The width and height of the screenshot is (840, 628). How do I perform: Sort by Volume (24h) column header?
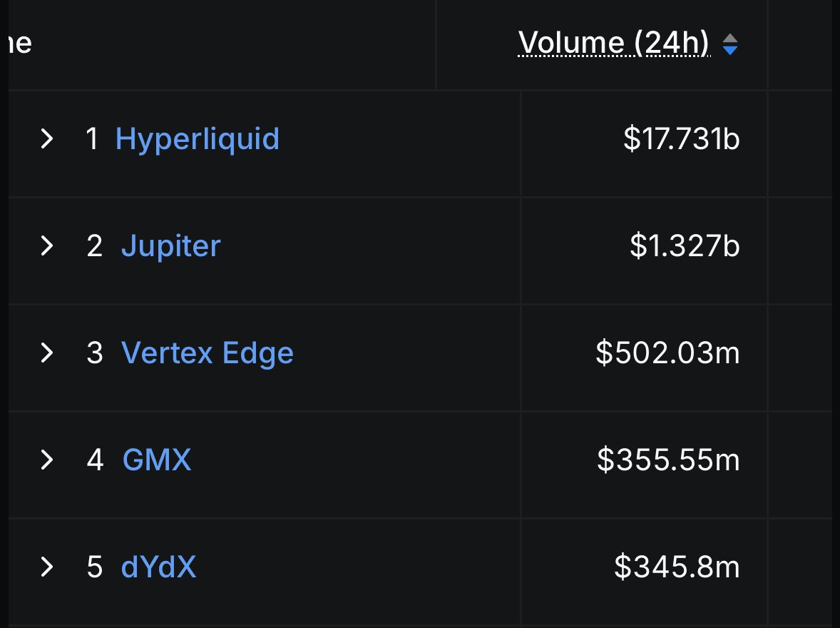[614, 43]
